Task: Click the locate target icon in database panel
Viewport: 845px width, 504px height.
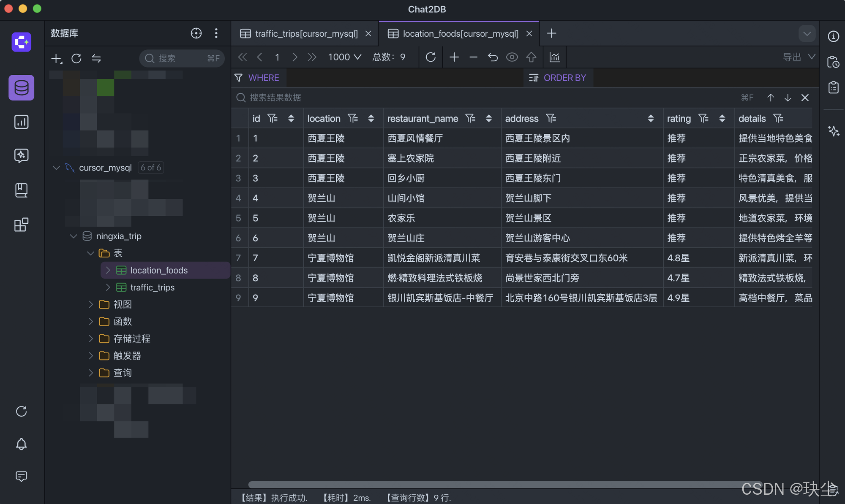Action: [x=196, y=33]
